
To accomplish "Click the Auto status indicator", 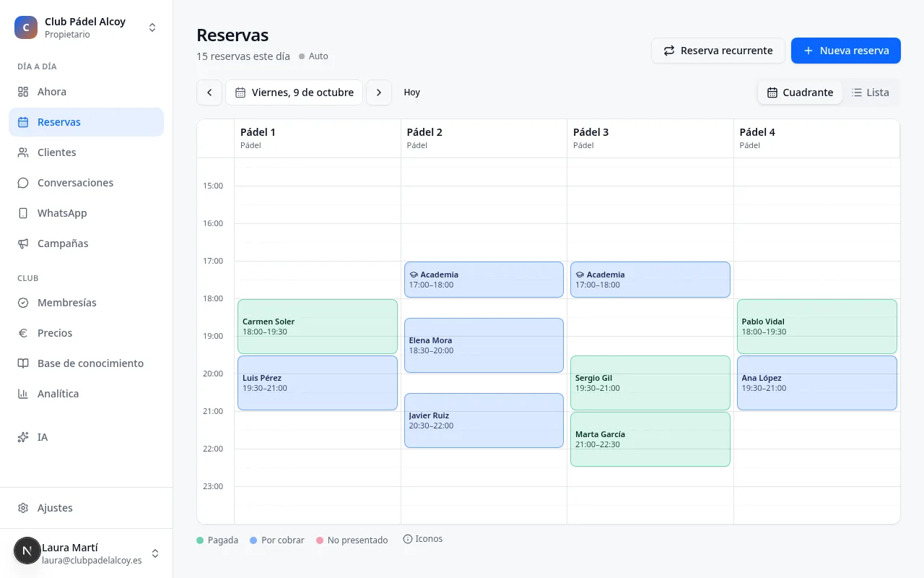I will point(313,56).
